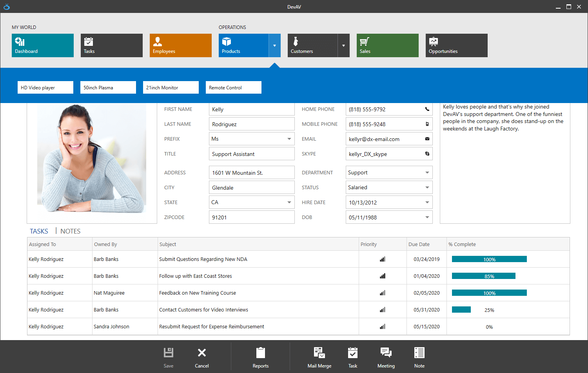Click the home phone call icon

(427, 109)
